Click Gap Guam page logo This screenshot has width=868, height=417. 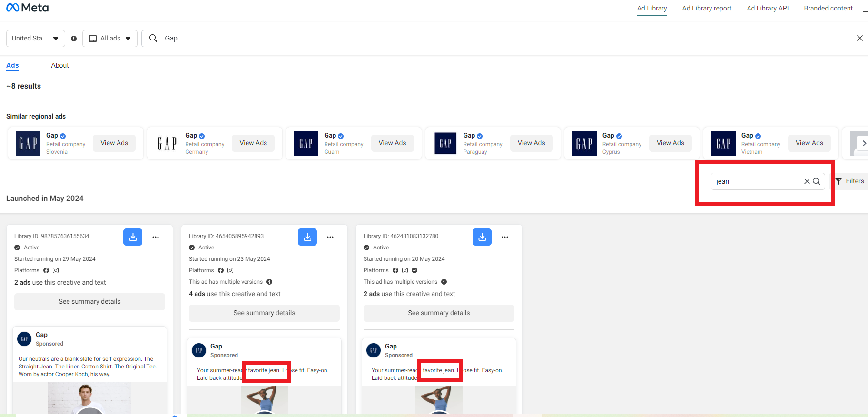pyautogui.click(x=306, y=143)
